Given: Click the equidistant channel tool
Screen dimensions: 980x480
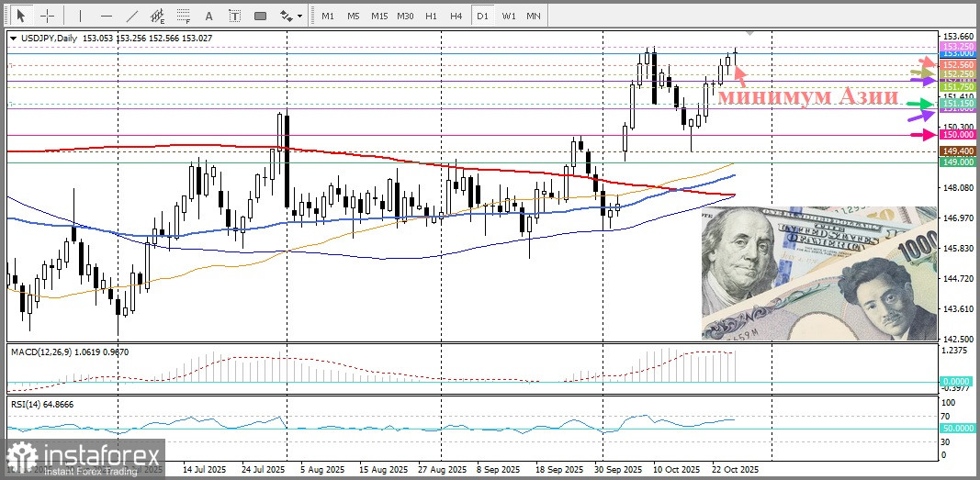Looking at the screenshot, I should click(158, 16).
